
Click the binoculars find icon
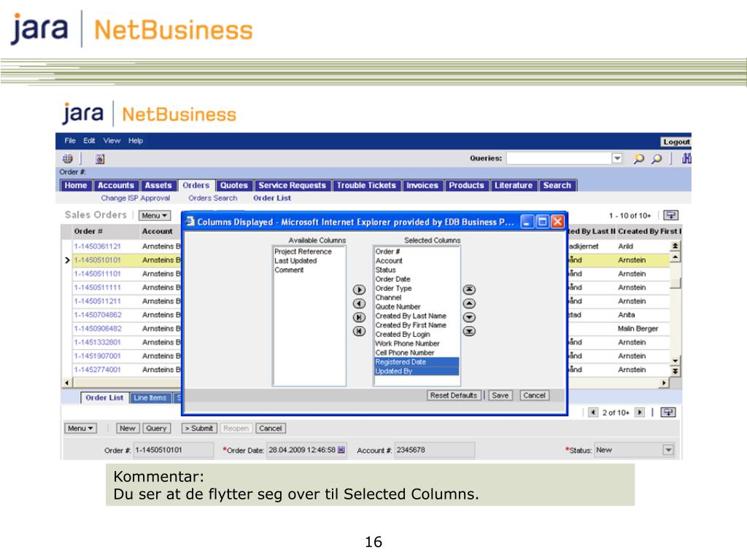(686, 158)
